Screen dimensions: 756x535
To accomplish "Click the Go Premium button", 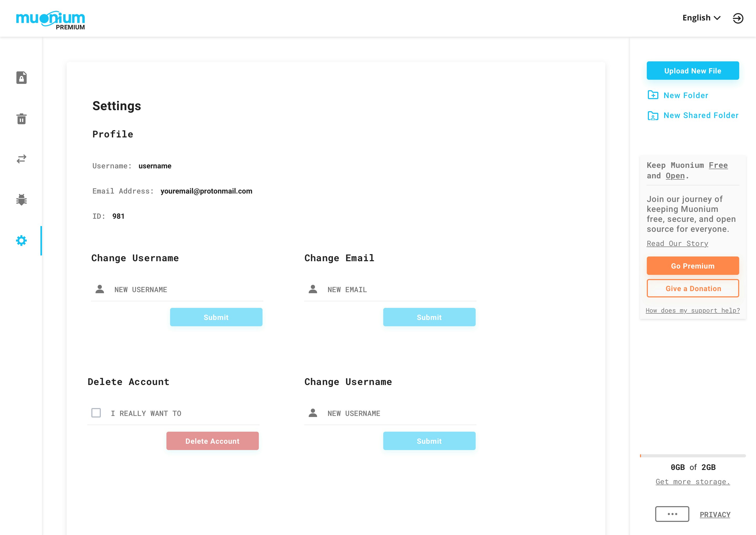I will click(x=692, y=265).
